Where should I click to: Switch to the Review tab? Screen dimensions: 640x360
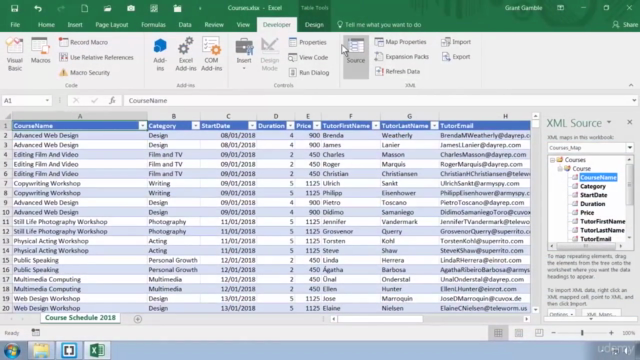tap(214, 24)
